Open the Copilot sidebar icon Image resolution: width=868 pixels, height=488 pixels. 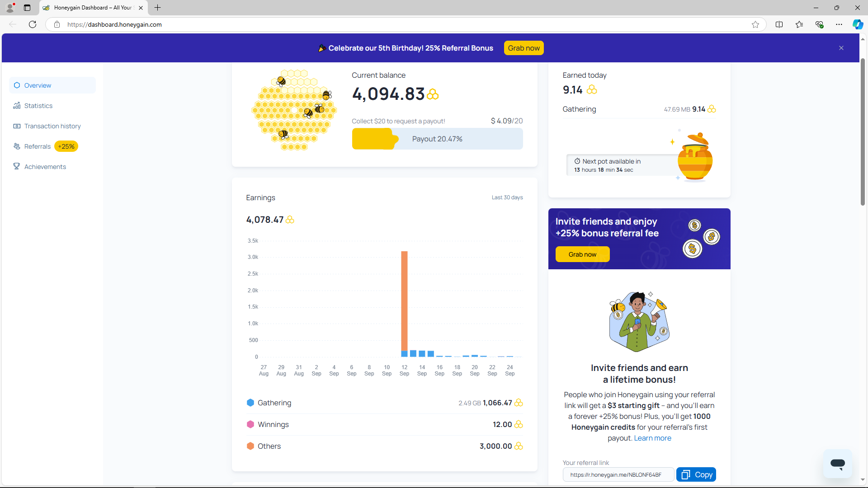click(858, 24)
